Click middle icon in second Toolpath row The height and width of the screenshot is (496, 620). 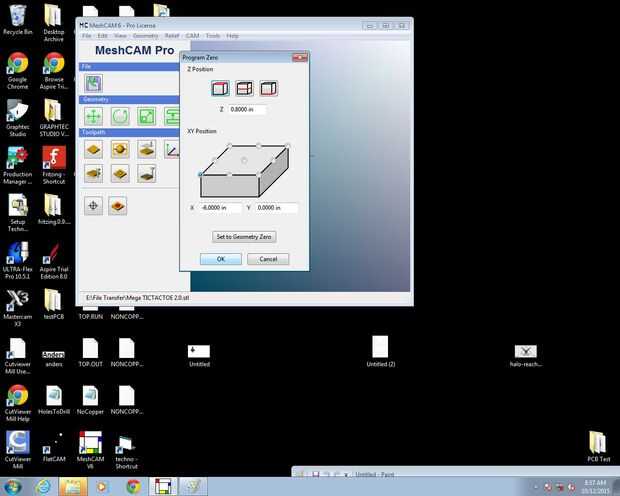(x=120, y=173)
